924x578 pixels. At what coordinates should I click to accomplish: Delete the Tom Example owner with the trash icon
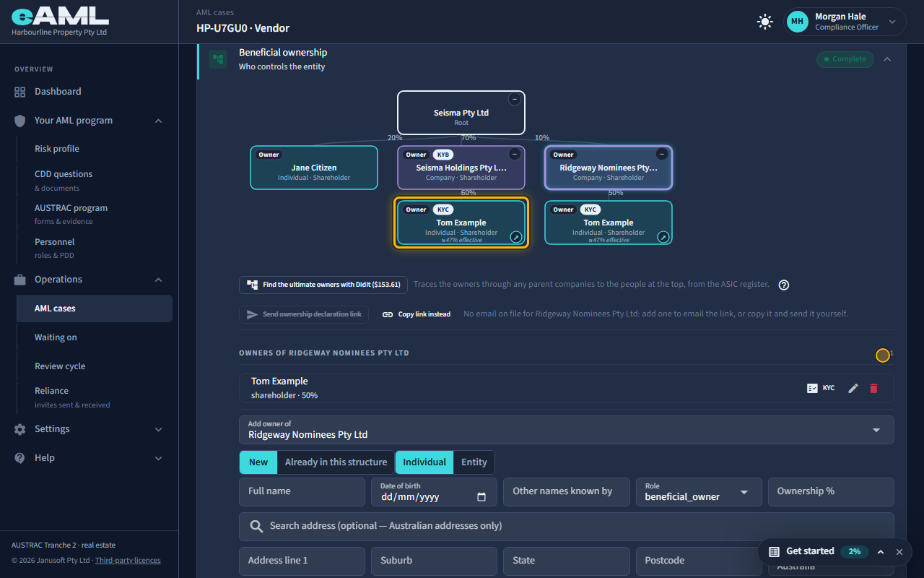[x=873, y=388]
